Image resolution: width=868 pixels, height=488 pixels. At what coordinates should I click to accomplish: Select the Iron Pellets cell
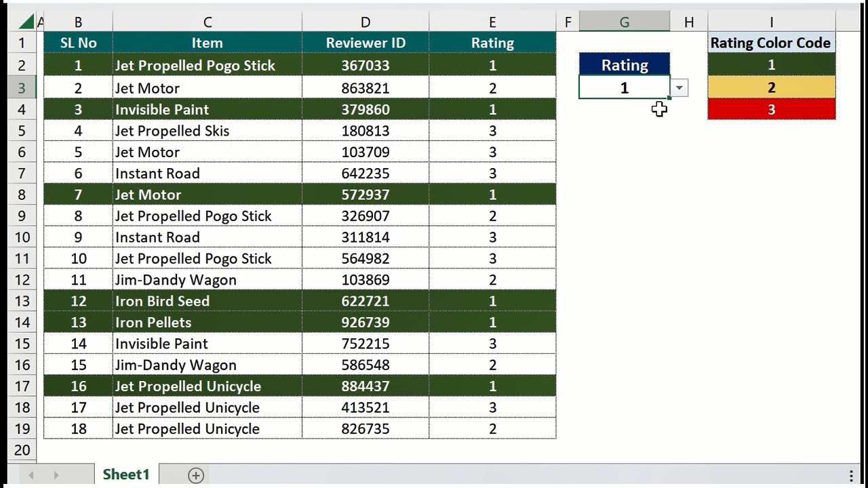pos(208,322)
